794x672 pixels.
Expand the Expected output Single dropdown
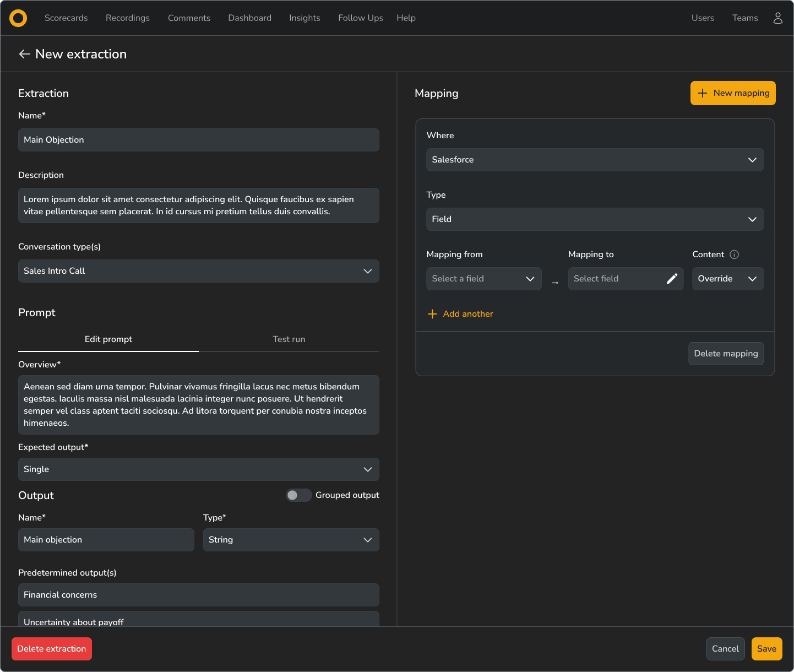pos(199,469)
